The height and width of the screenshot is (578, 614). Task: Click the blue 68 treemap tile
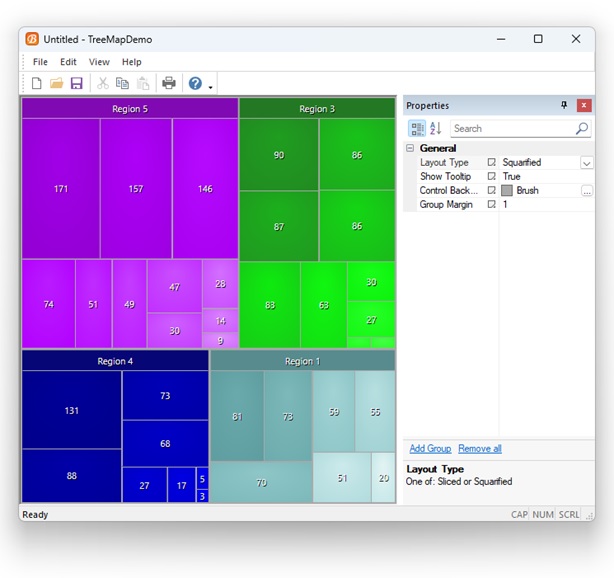click(165, 443)
